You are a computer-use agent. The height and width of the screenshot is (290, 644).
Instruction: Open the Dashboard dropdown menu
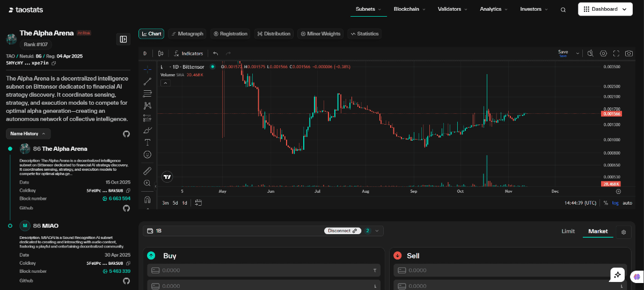[605, 9]
